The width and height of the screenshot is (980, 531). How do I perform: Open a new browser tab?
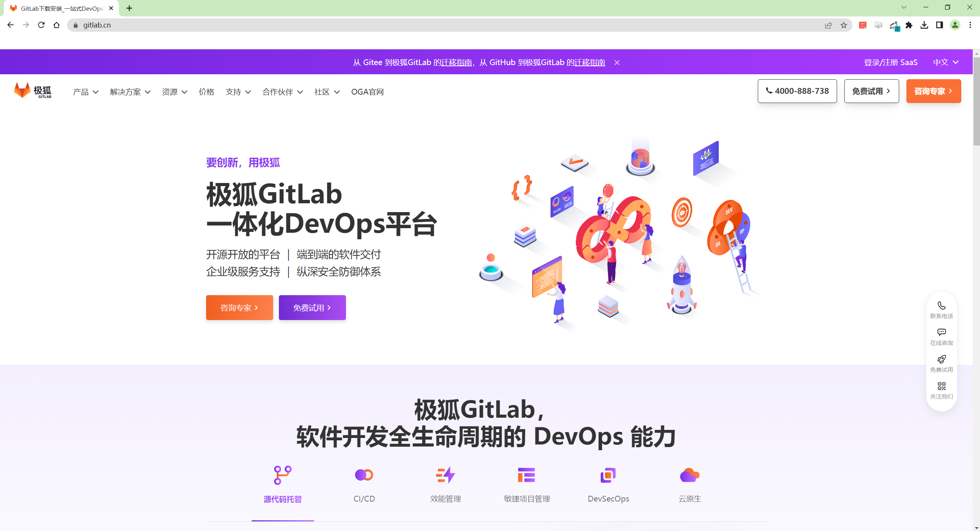click(x=129, y=8)
